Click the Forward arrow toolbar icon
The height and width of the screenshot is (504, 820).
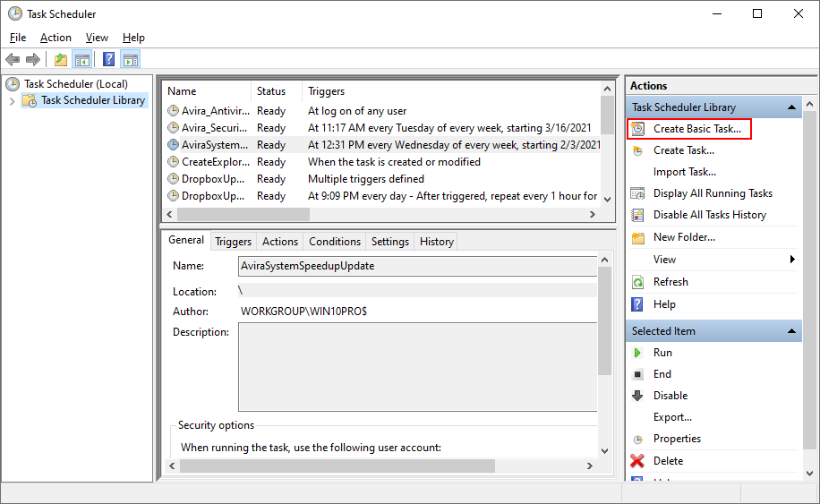pyautogui.click(x=33, y=60)
